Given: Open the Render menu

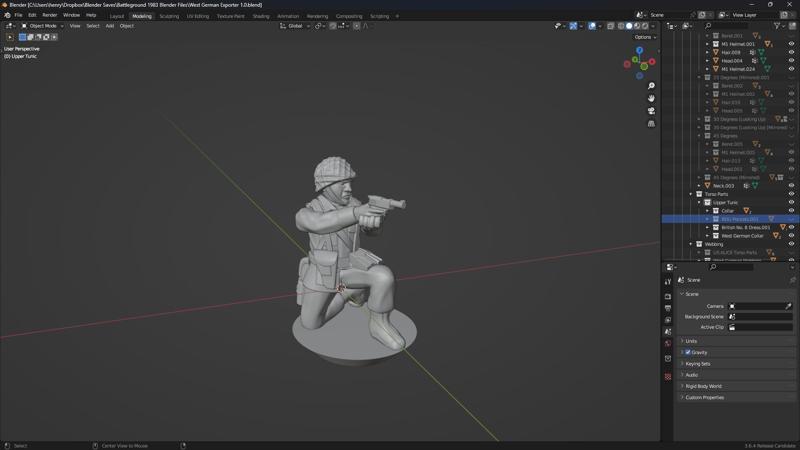Looking at the screenshot, I should click(x=49, y=16).
